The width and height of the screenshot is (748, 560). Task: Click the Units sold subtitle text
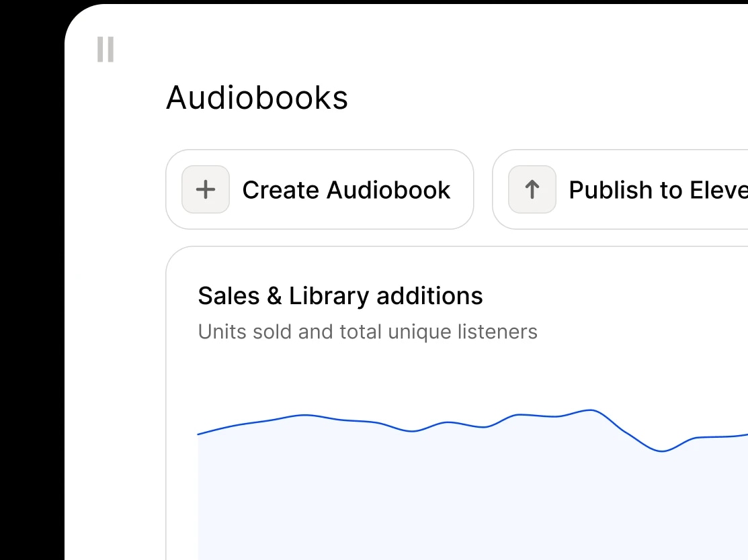368,331
